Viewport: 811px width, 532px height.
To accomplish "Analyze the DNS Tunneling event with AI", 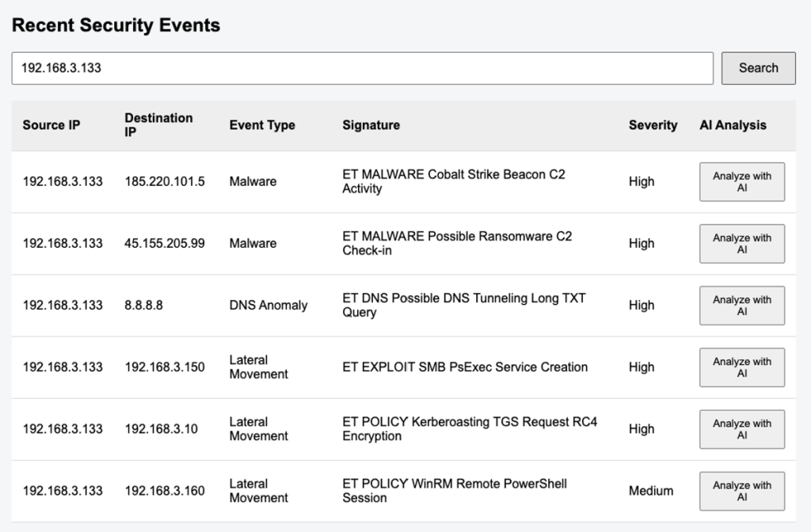I will pos(741,306).
